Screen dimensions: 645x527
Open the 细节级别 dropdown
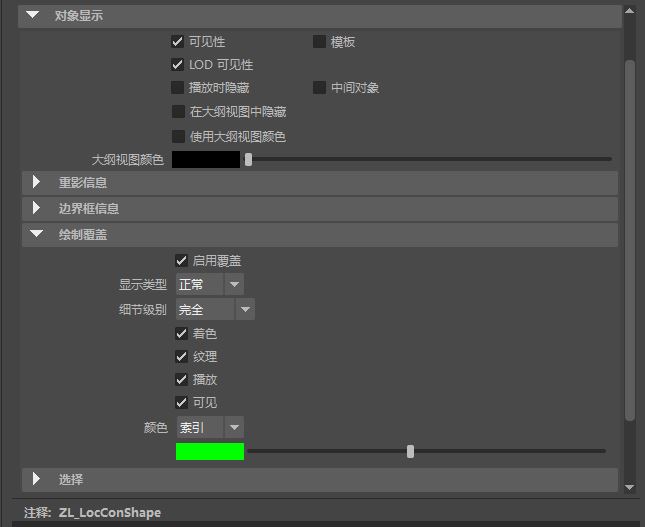pos(215,309)
